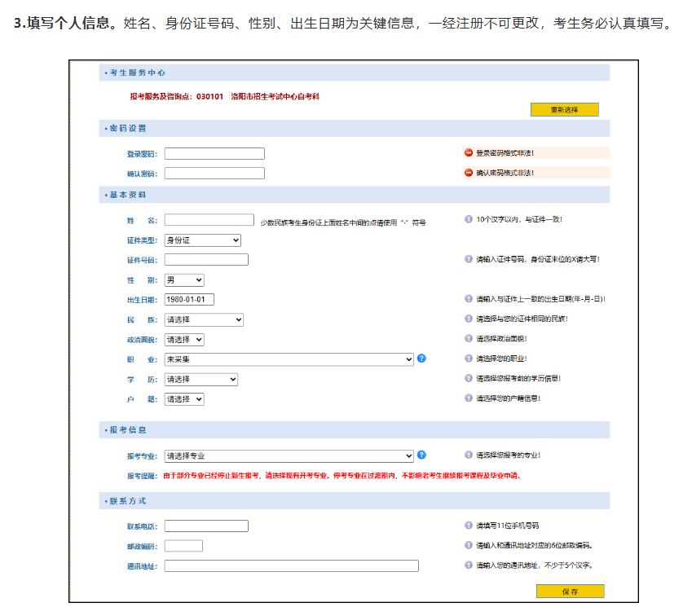Click the help icon beside the 职业 dropdown
This screenshot has height=616, width=692.
[x=422, y=359]
